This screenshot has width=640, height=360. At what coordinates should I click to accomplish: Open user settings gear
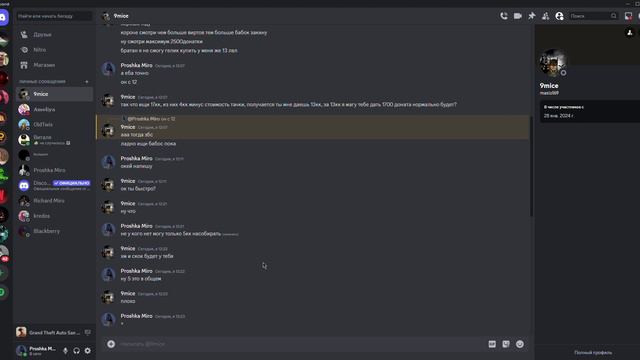click(88, 351)
